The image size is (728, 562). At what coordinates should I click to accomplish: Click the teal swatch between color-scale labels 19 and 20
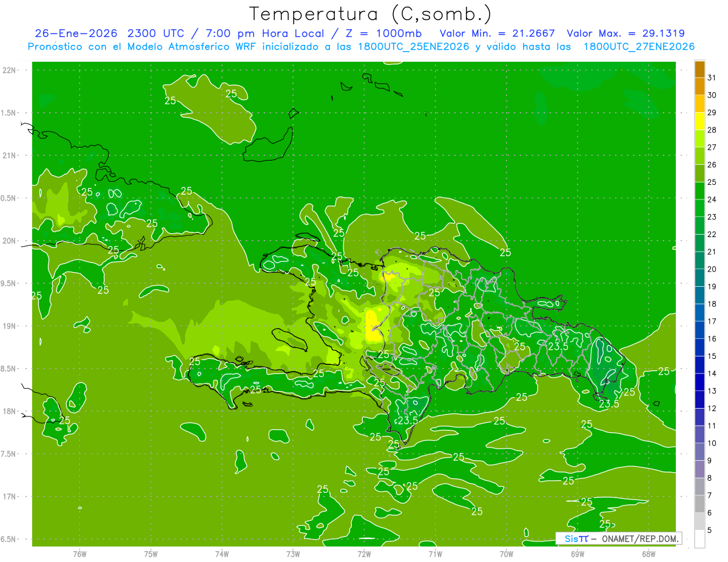tap(700, 278)
